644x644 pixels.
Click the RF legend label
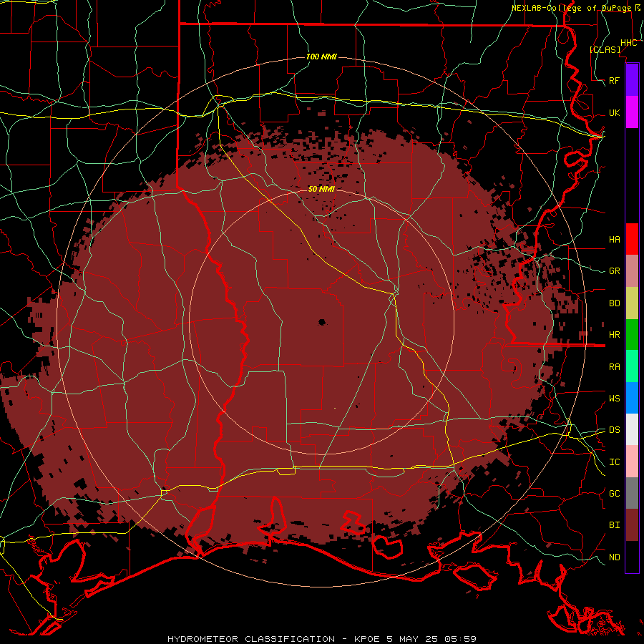[x=615, y=80]
